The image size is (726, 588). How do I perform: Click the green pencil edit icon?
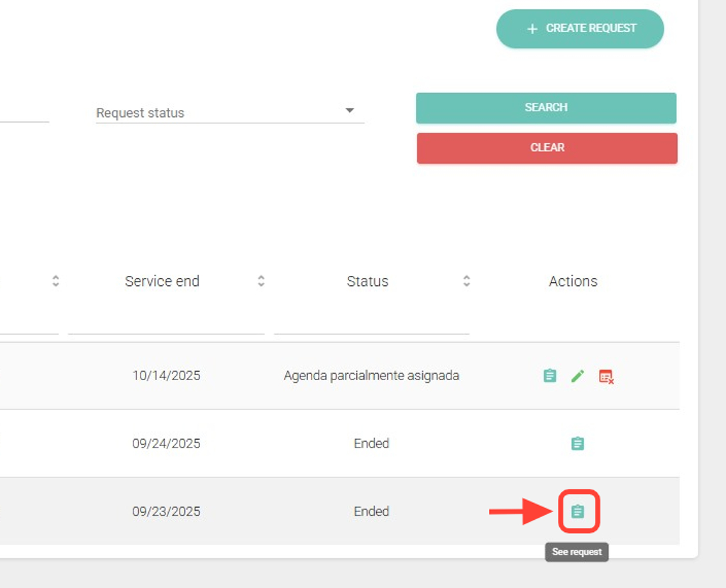click(578, 376)
